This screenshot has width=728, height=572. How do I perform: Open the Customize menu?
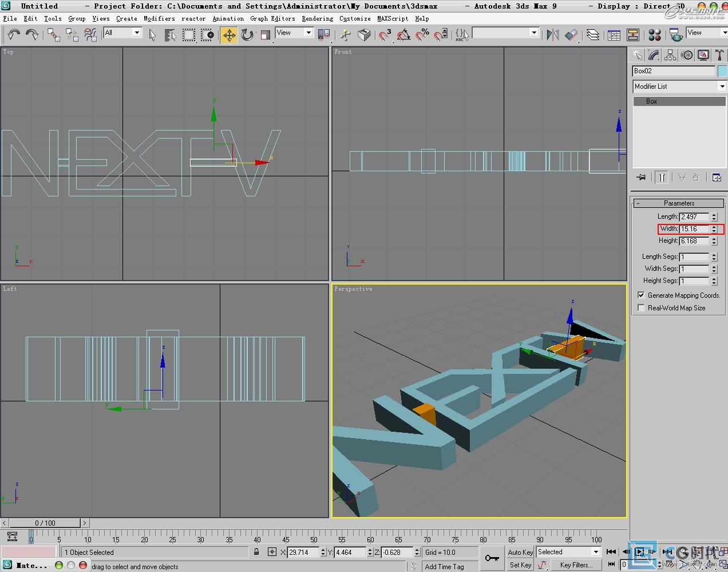tap(355, 18)
